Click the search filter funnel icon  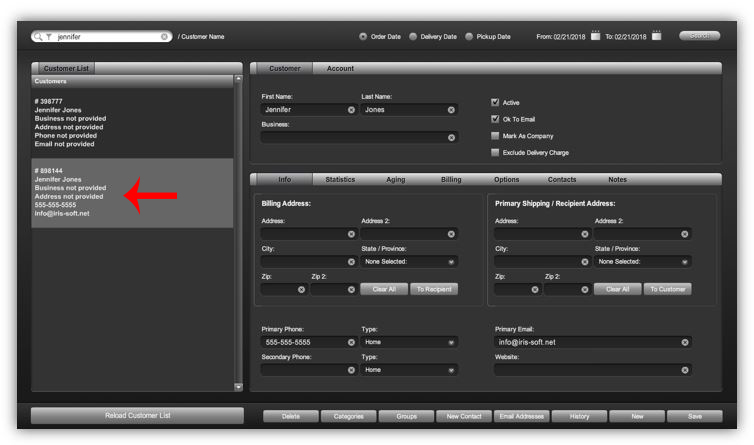point(49,37)
